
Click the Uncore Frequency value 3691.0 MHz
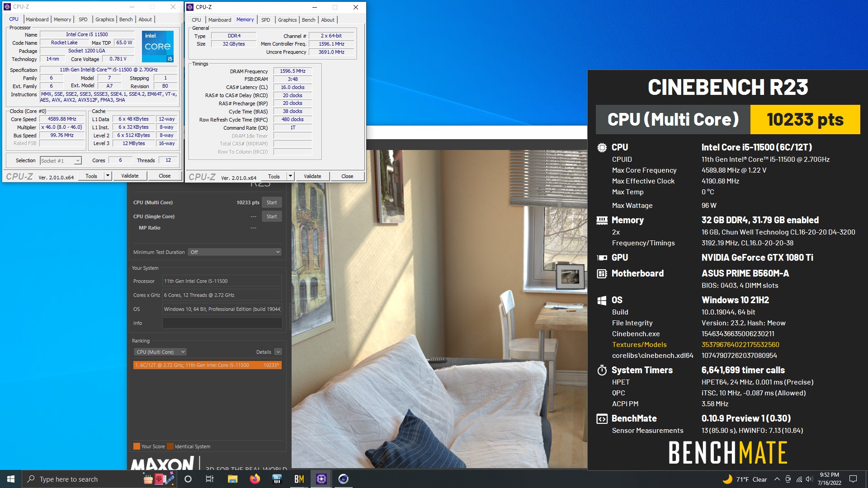point(331,52)
